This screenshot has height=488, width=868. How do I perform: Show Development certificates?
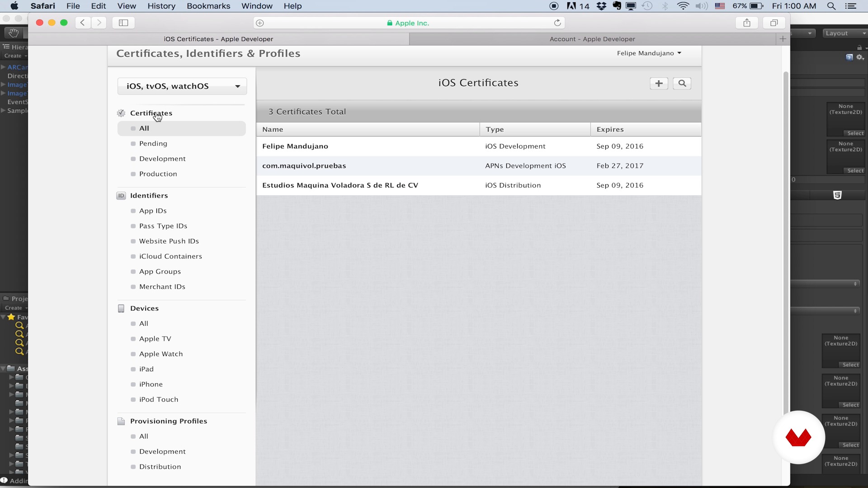point(162,159)
